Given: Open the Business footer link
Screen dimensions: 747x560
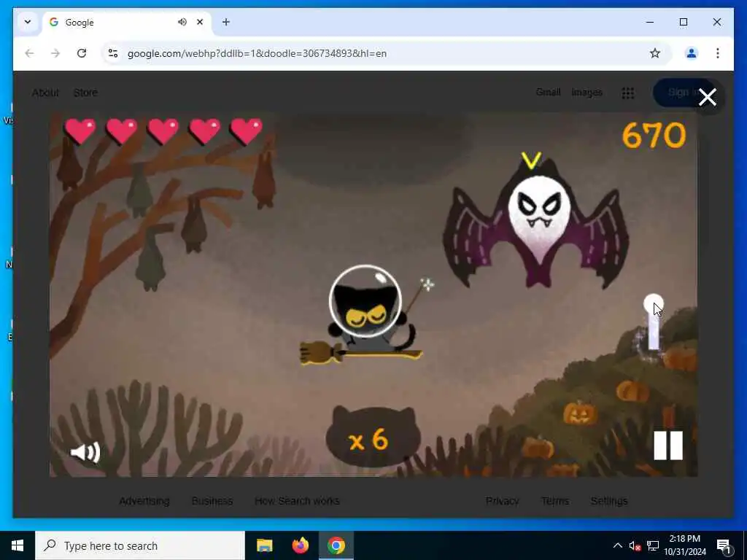Looking at the screenshot, I should click(212, 500).
